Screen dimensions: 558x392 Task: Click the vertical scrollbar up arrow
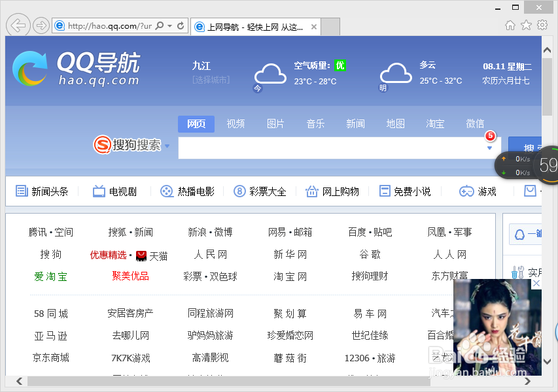click(x=548, y=50)
